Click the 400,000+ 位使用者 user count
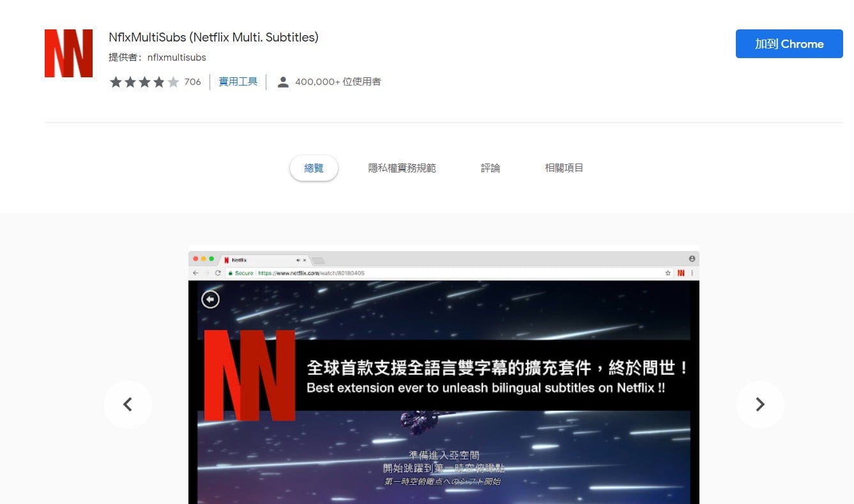This screenshot has height=504, width=854. 338,82
